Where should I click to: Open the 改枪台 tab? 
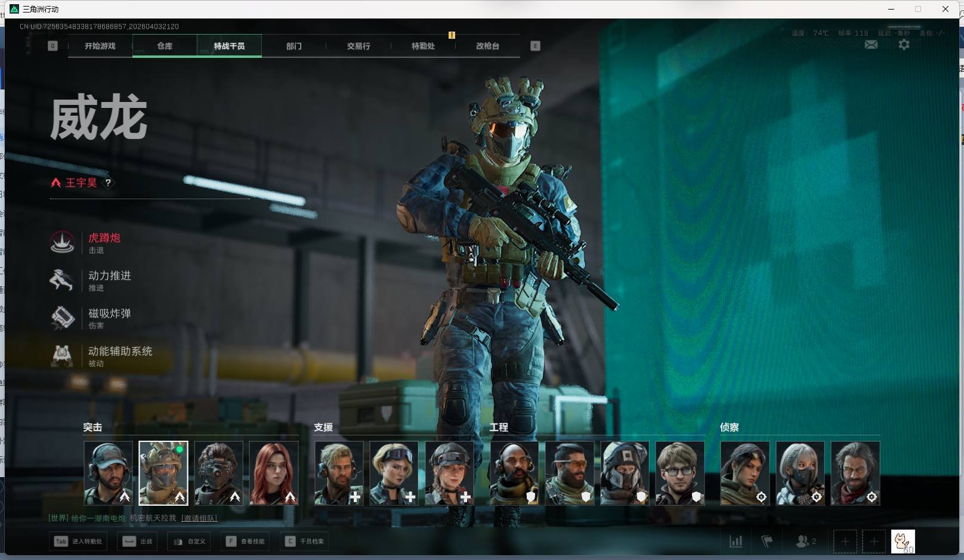[x=487, y=46]
